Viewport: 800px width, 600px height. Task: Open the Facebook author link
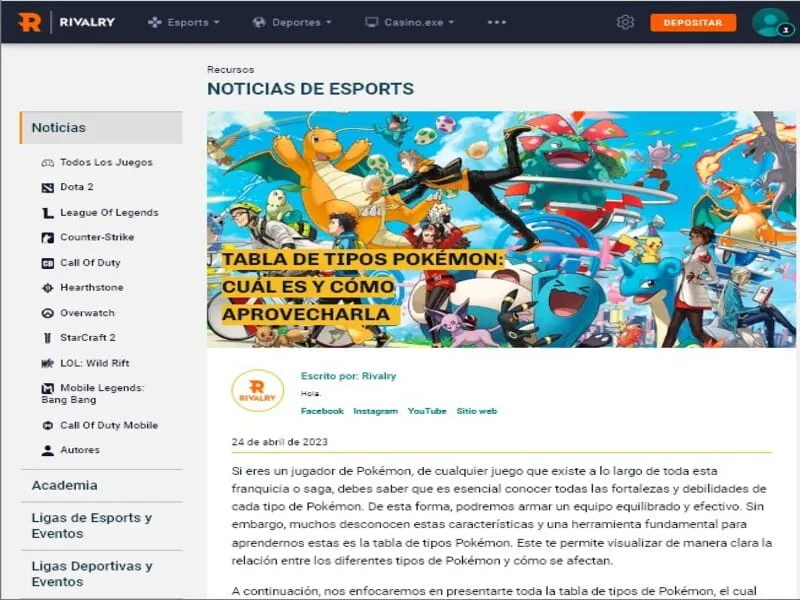(322, 411)
